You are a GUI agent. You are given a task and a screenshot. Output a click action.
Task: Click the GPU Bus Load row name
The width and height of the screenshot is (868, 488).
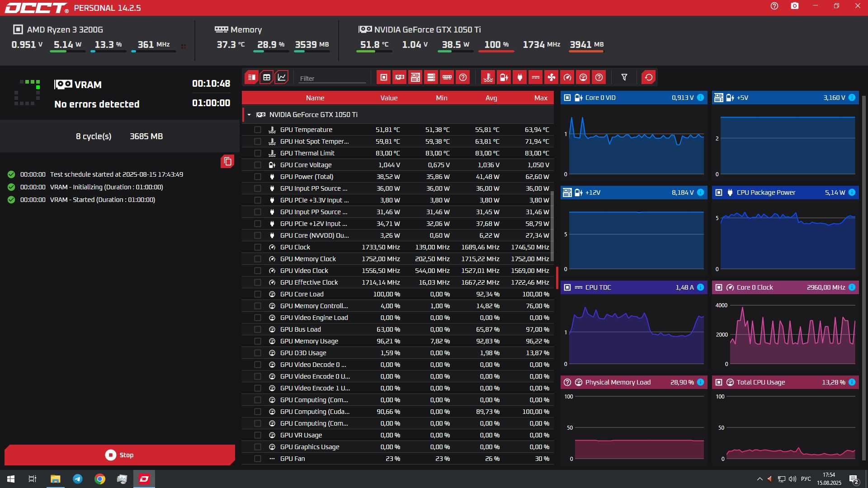click(x=301, y=329)
